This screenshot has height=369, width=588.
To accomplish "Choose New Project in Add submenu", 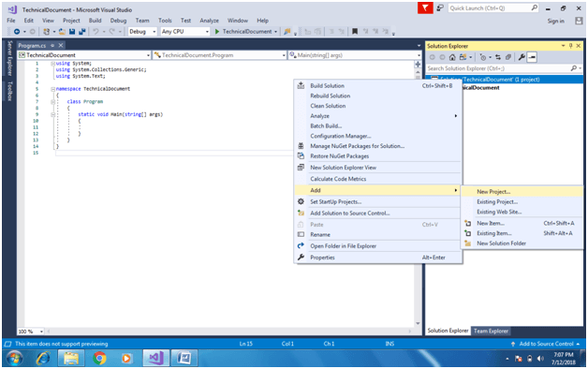I will point(522,192).
